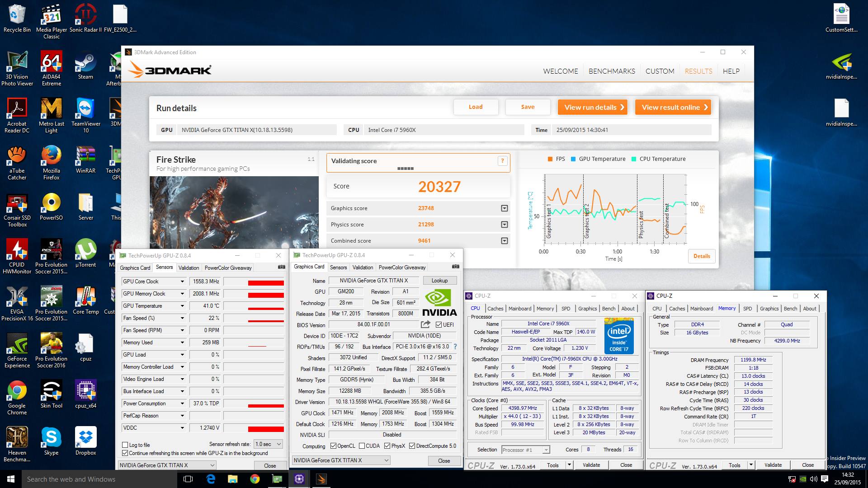
Task: Click Lookup button in GPU-Z
Action: (439, 281)
